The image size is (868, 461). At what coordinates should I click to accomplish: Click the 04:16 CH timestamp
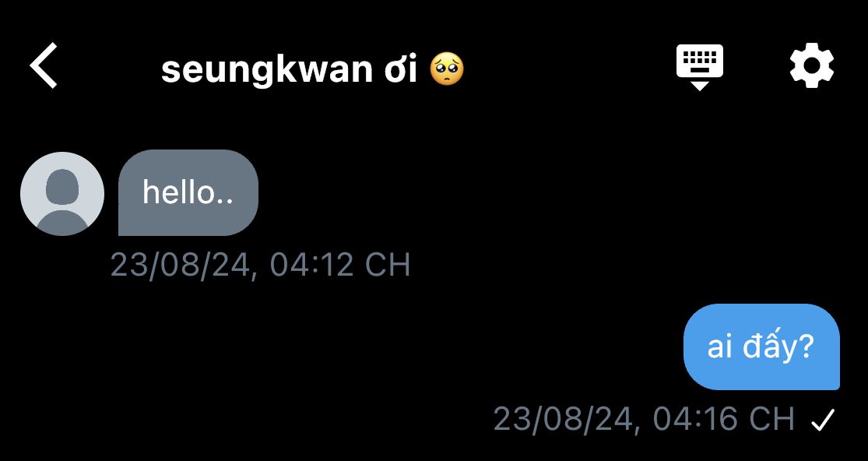[x=723, y=419]
